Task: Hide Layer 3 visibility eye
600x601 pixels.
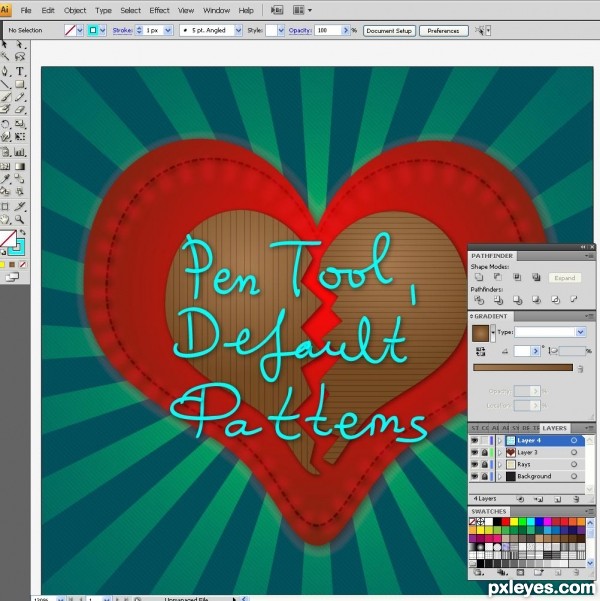Action: [x=475, y=453]
